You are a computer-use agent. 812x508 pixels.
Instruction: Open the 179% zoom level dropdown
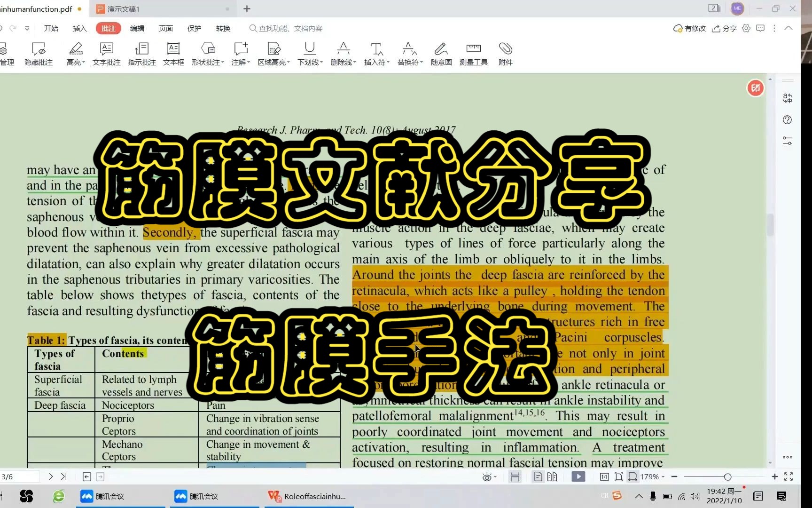tap(653, 476)
